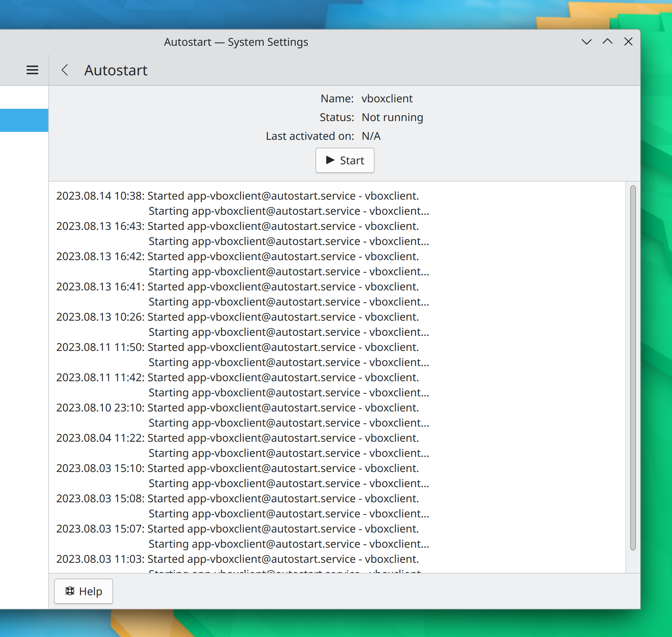Screen dimensions: 672x637
Task: Click the window title bar text
Action: pyautogui.click(x=236, y=42)
